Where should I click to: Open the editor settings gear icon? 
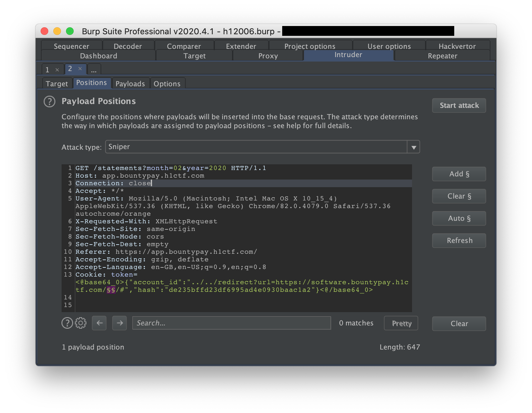pos(81,323)
